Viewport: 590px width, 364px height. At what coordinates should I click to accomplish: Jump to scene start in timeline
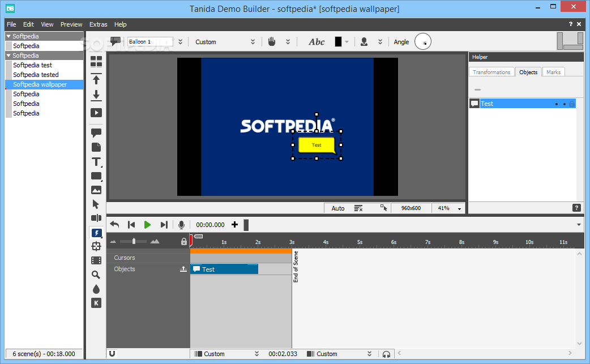[x=131, y=225]
